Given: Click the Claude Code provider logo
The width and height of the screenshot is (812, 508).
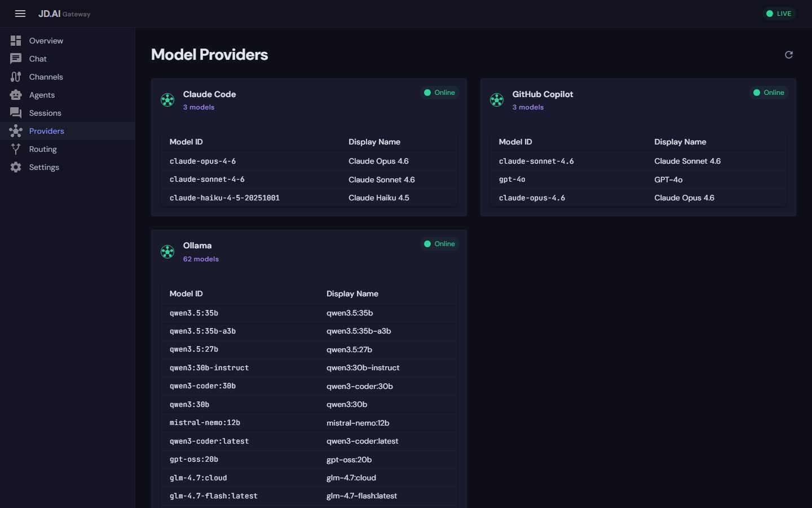Looking at the screenshot, I should pyautogui.click(x=167, y=100).
